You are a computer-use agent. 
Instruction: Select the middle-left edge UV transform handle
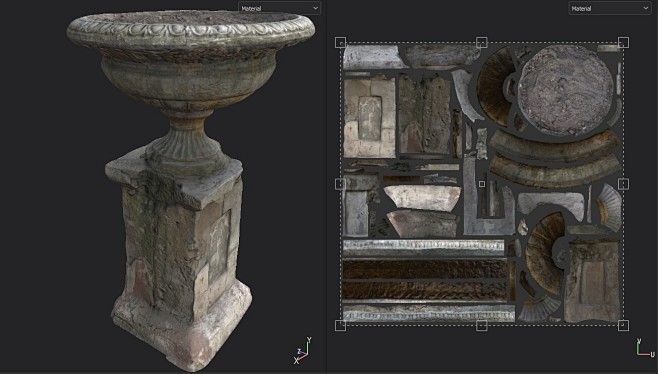(x=340, y=184)
